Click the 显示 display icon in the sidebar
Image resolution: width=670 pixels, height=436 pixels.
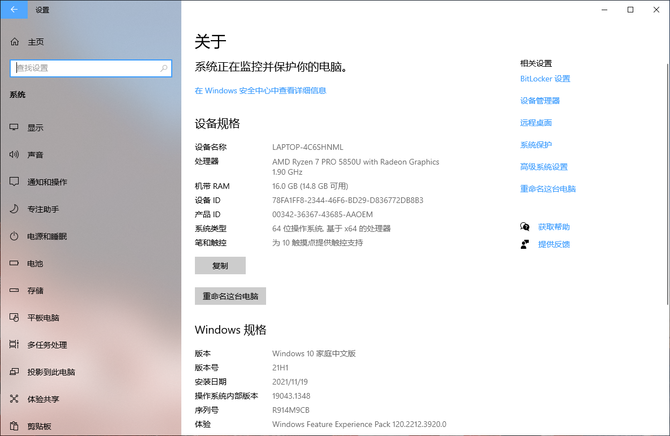[14, 128]
